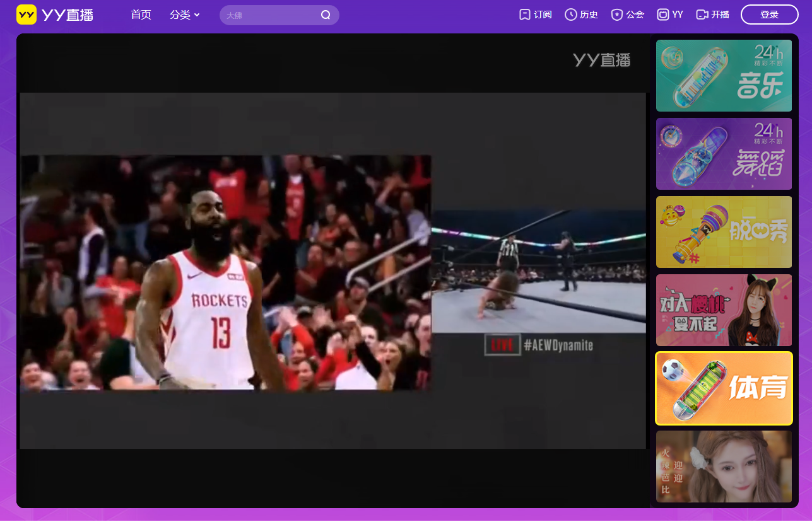Open 订阅 subscriptions icon
The height and width of the screenshot is (522, 812).
coord(525,14)
